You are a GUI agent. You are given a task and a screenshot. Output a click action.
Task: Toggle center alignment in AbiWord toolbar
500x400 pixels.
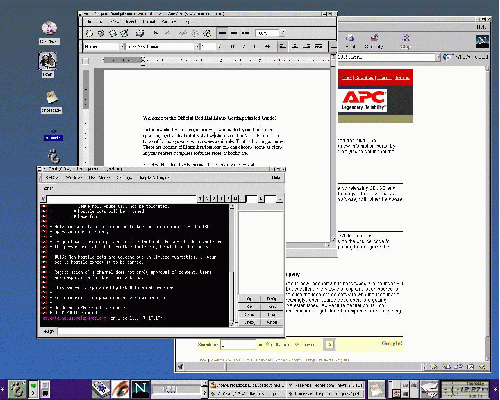(x=295, y=46)
